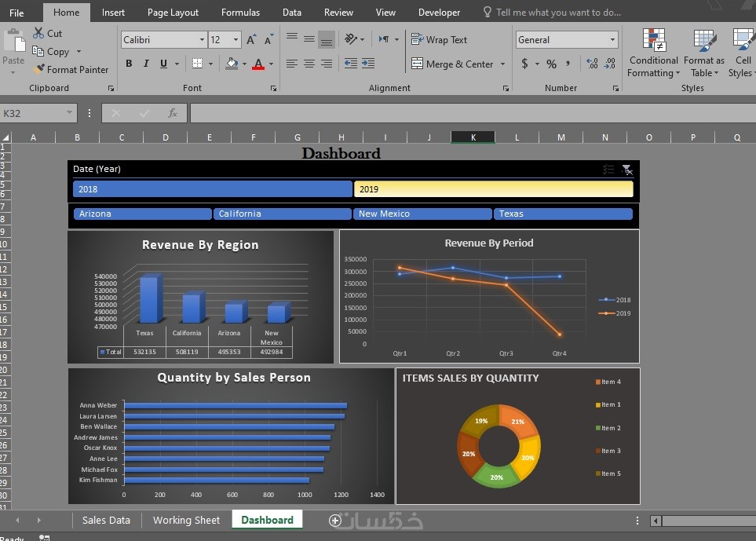Click the Percent Style icon
The height and width of the screenshot is (541, 756).
[551, 64]
